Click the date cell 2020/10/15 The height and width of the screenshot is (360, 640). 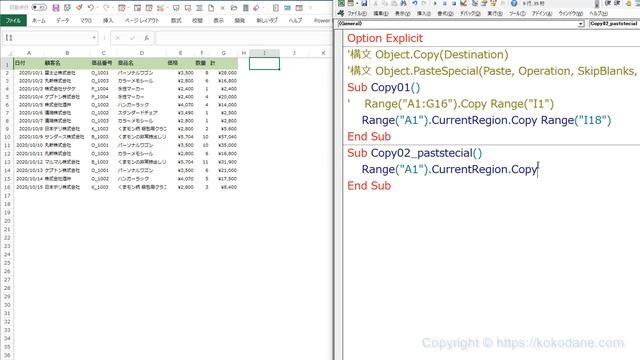click(29, 187)
